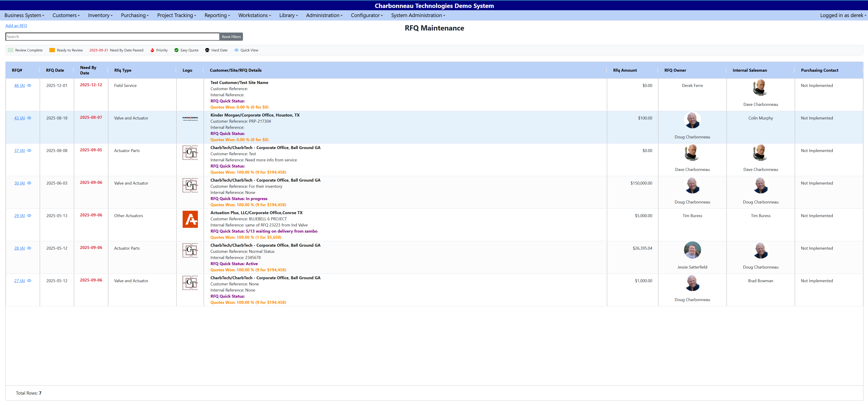Click inside the Search input field

point(111,36)
